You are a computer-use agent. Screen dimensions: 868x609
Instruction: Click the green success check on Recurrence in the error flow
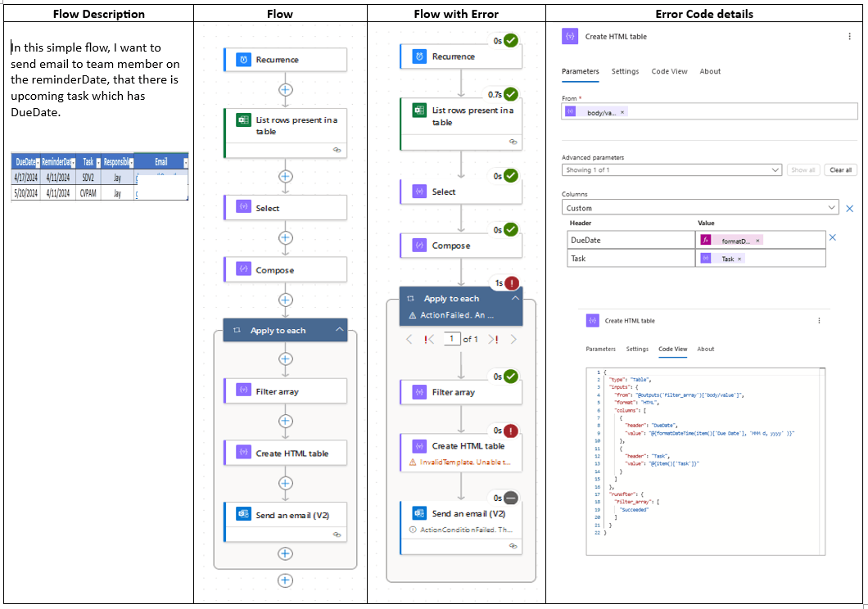pyautogui.click(x=511, y=41)
